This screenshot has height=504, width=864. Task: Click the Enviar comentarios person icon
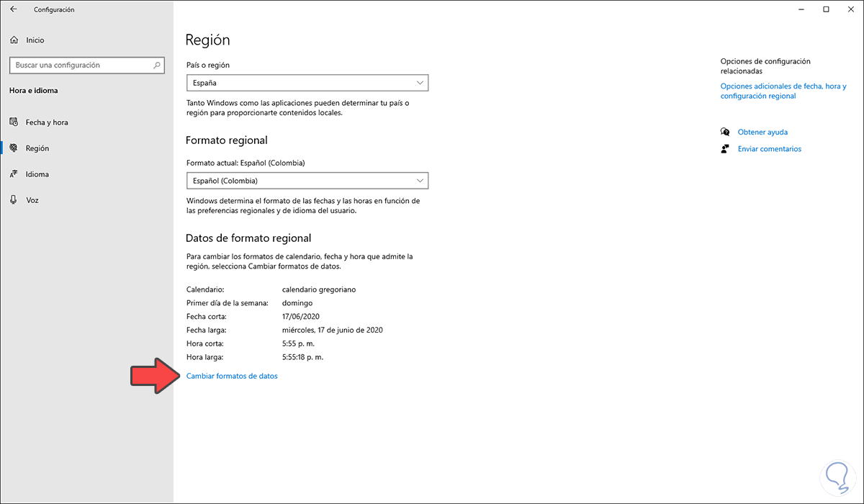[725, 149]
